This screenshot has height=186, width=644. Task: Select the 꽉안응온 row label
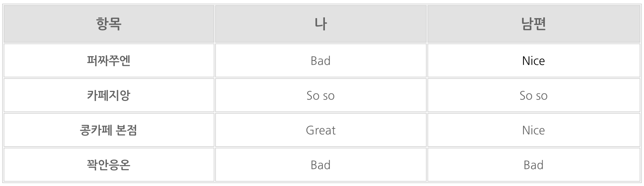109,165
